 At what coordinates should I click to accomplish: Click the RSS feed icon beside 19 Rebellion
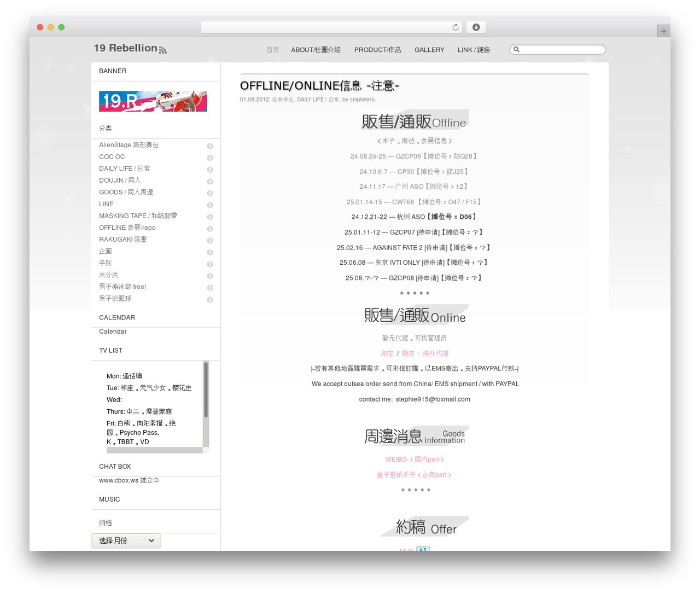[x=162, y=50]
